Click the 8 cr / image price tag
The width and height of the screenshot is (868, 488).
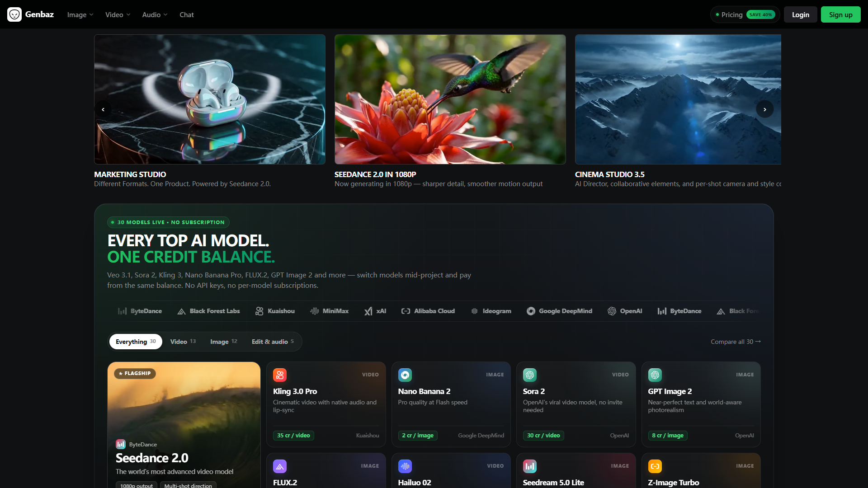(x=668, y=436)
